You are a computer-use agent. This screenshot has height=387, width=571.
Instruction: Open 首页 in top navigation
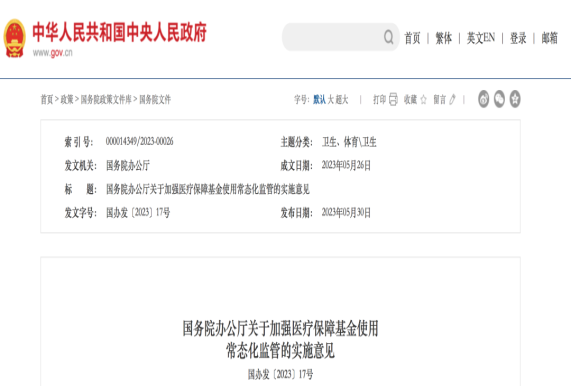[x=412, y=38]
